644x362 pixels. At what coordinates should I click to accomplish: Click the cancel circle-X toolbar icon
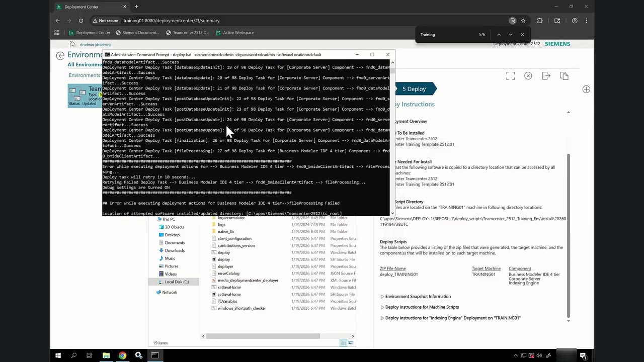click(x=528, y=76)
